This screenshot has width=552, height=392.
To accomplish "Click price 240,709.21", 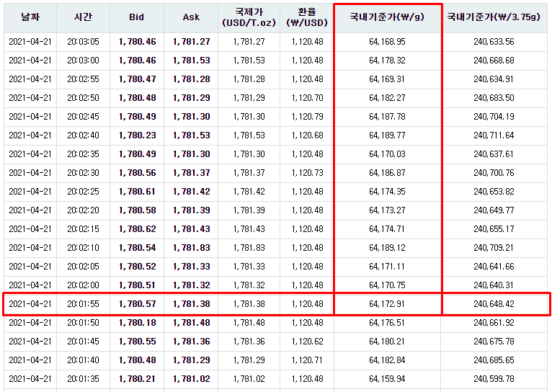I will click(494, 248).
